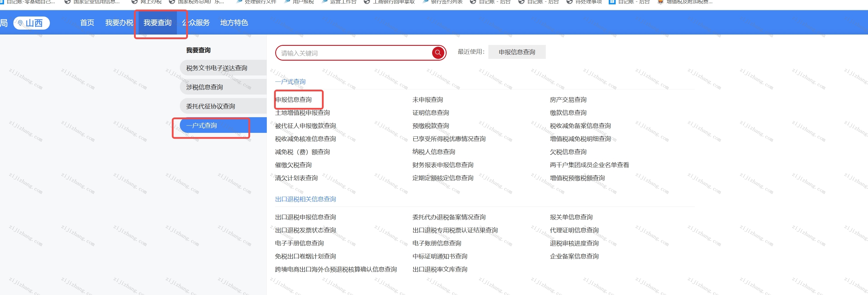Switch to the 我要办税 nav tab

[119, 23]
